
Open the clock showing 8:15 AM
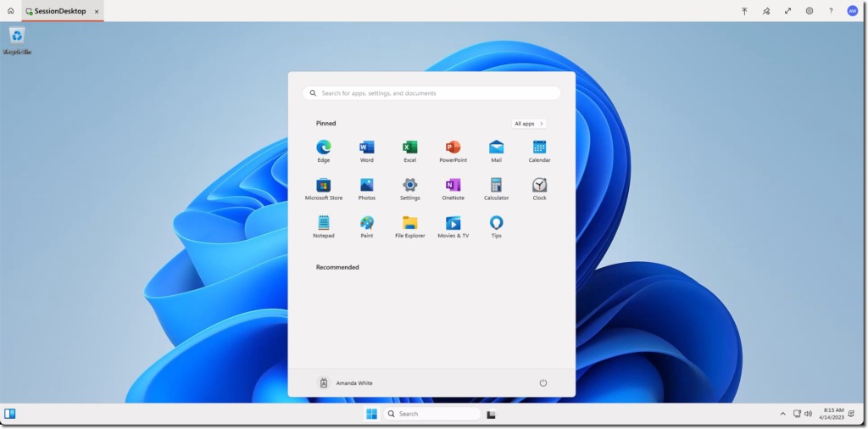pyautogui.click(x=832, y=414)
